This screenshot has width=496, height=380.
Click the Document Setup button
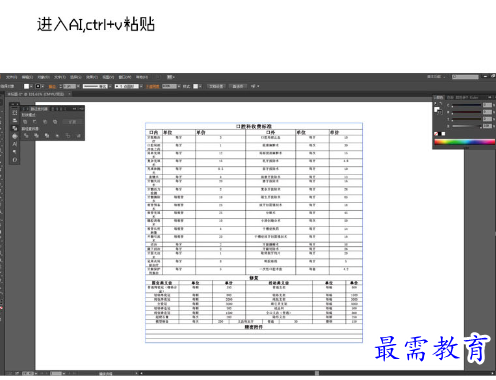point(216,86)
